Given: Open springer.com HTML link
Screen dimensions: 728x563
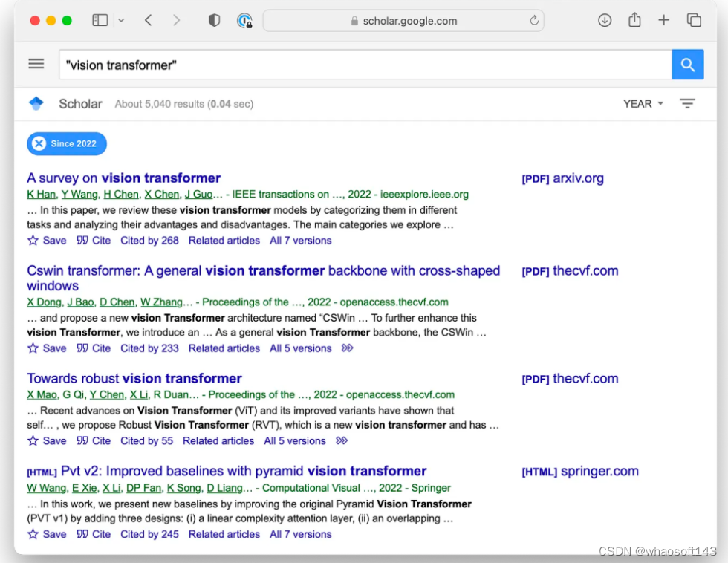Looking at the screenshot, I should point(580,472).
